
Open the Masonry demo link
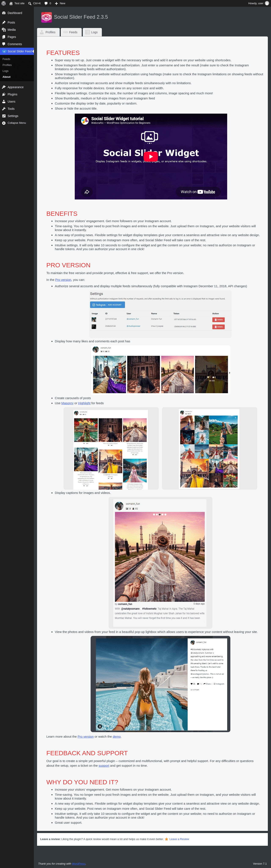point(67,403)
